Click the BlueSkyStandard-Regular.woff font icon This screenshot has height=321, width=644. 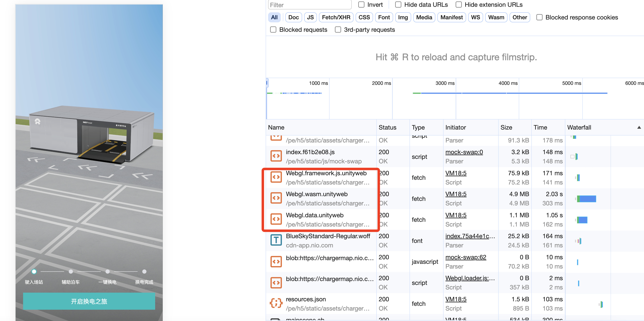(276, 240)
